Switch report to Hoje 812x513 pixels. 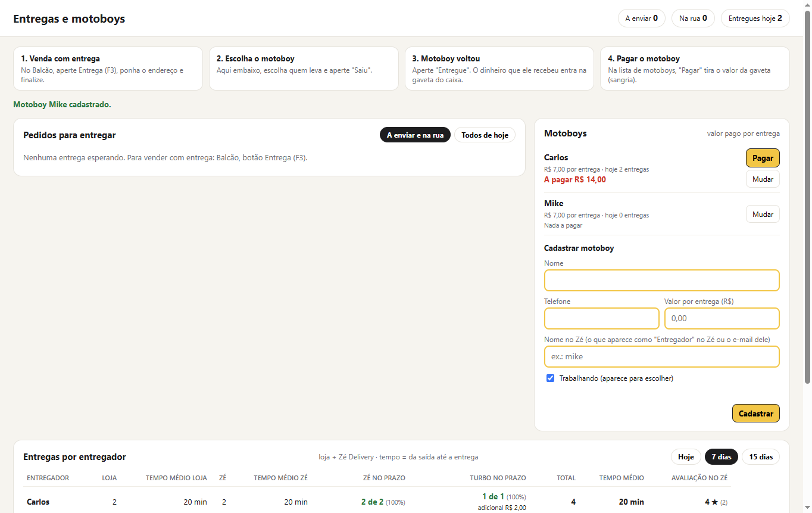coord(686,457)
